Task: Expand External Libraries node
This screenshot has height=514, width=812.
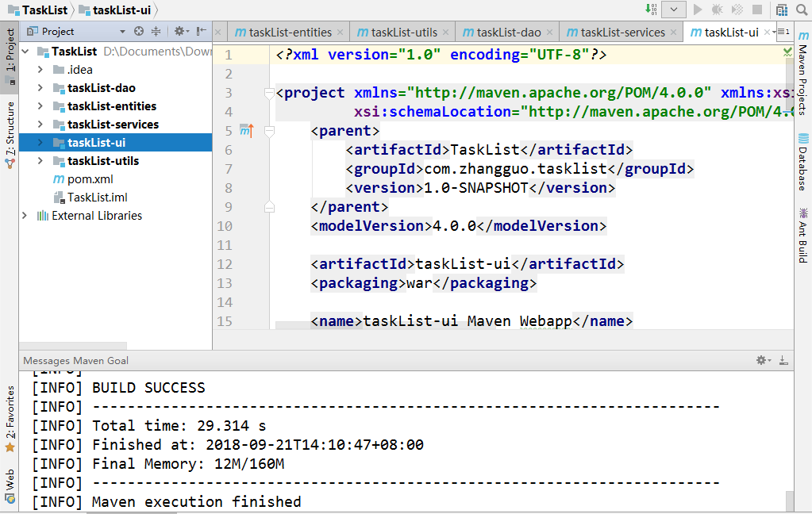Action: click(x=25, y=215)
